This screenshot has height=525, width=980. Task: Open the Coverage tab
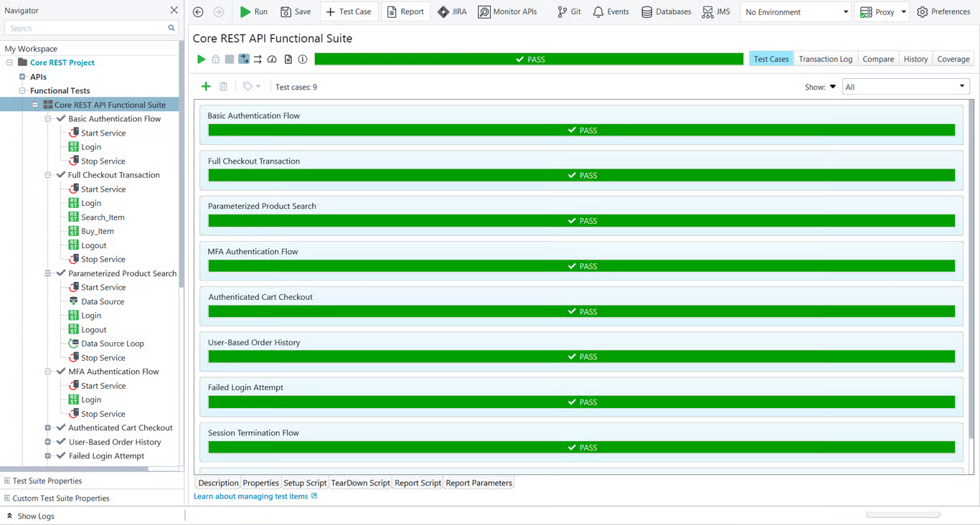click(953, 60)
